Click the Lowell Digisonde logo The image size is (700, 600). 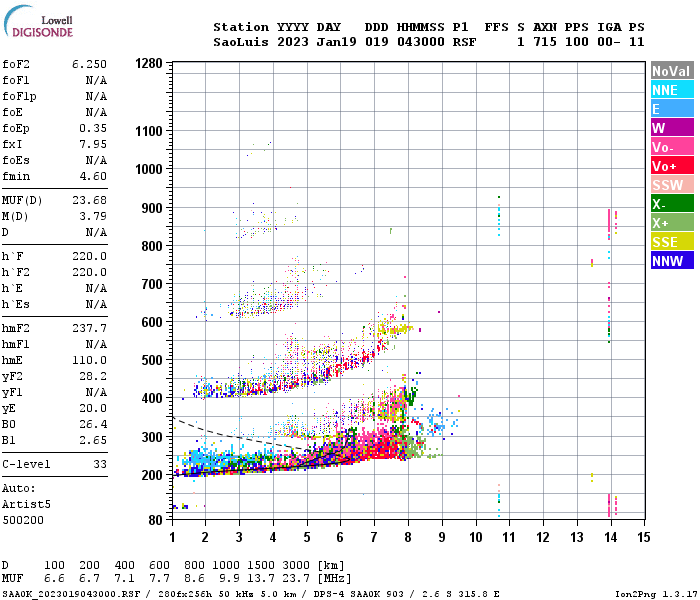[x=38, y=21]
